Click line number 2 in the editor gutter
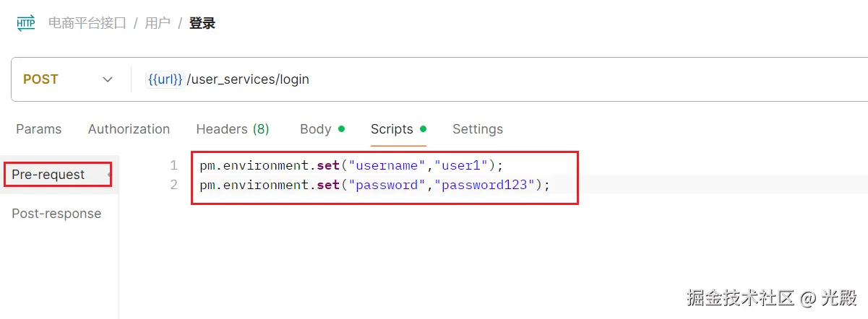This screenshot has width=868, height=319. tap(173, 185)
